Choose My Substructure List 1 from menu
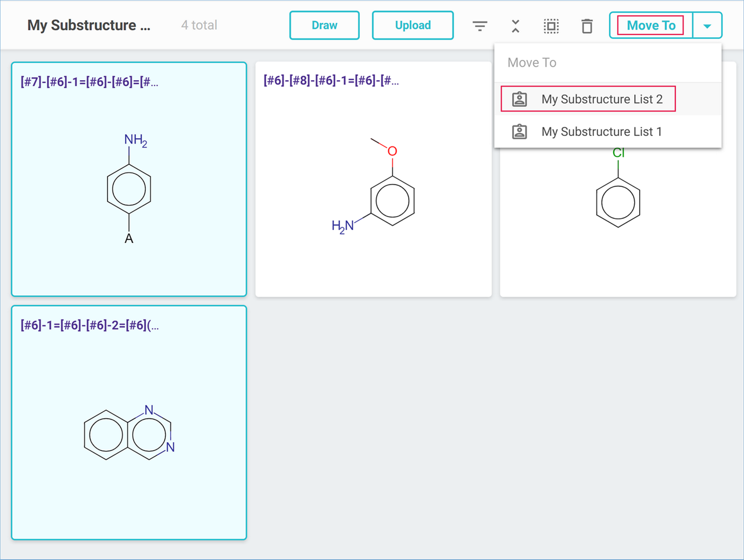744x560 pixels. (602, 132)
